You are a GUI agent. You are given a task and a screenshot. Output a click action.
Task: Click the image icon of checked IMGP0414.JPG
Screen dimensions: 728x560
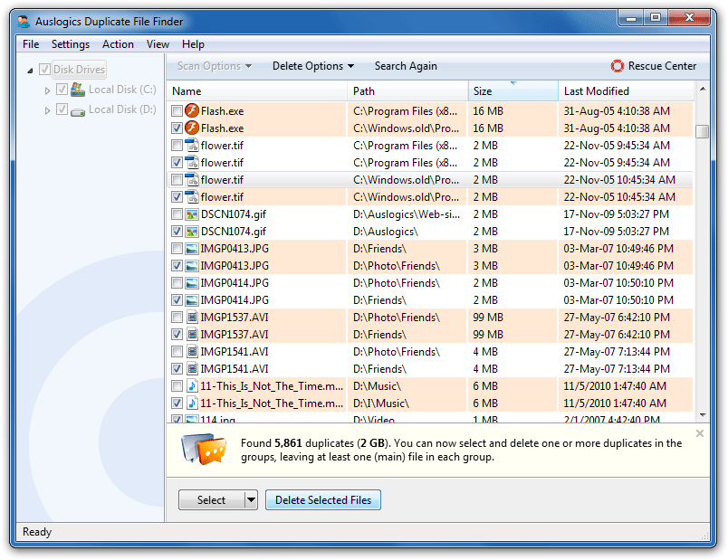pos(192,300)
